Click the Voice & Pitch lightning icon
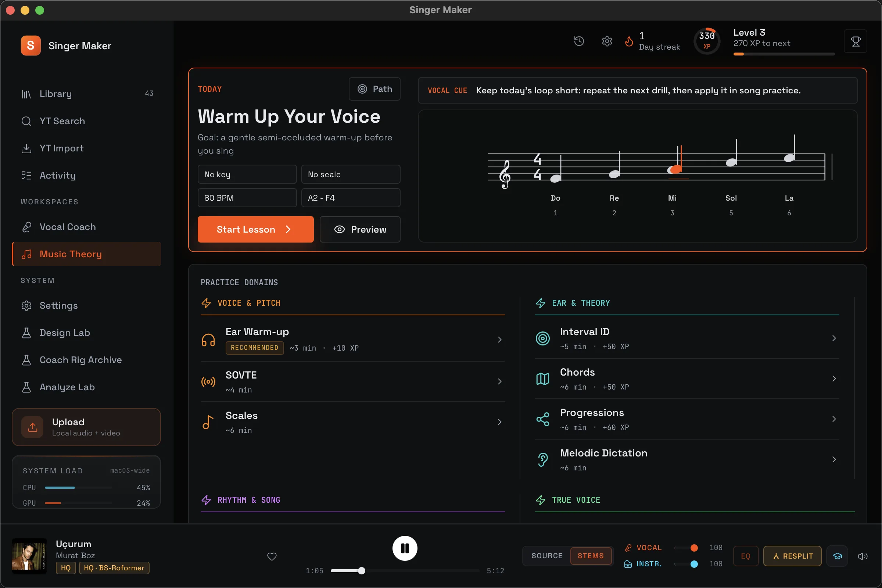 point(206,303)
